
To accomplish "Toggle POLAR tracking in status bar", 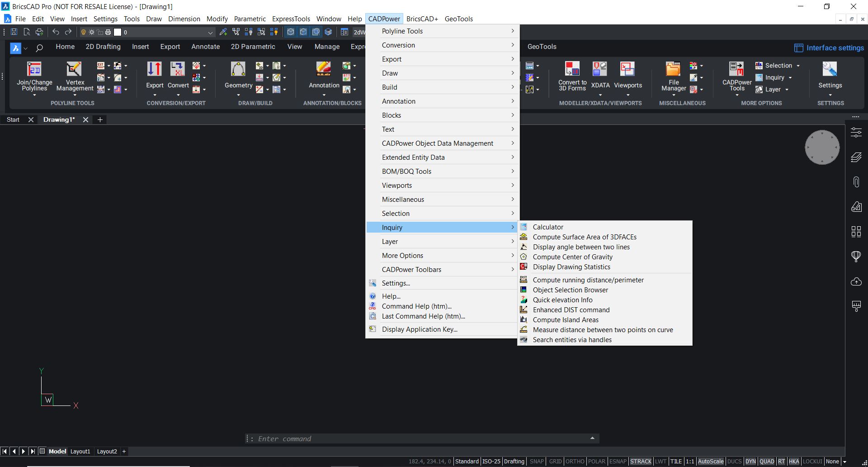I will pyautogui.click(x=596, y=462).
